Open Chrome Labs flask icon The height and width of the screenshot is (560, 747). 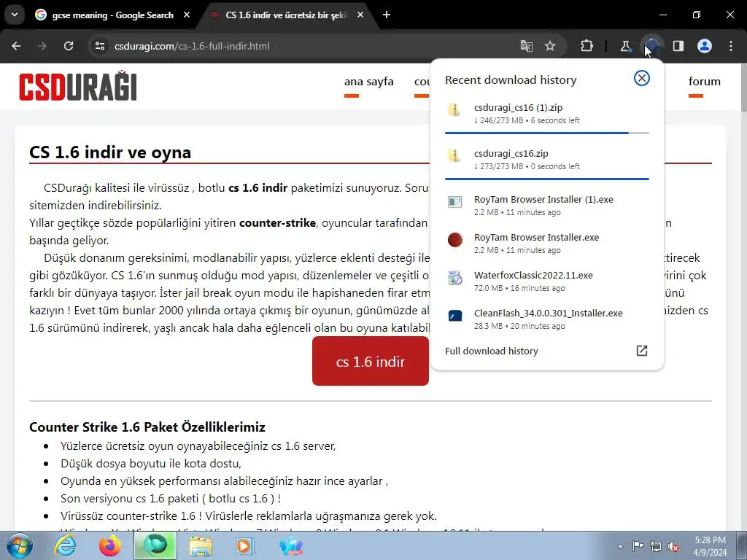625,46
